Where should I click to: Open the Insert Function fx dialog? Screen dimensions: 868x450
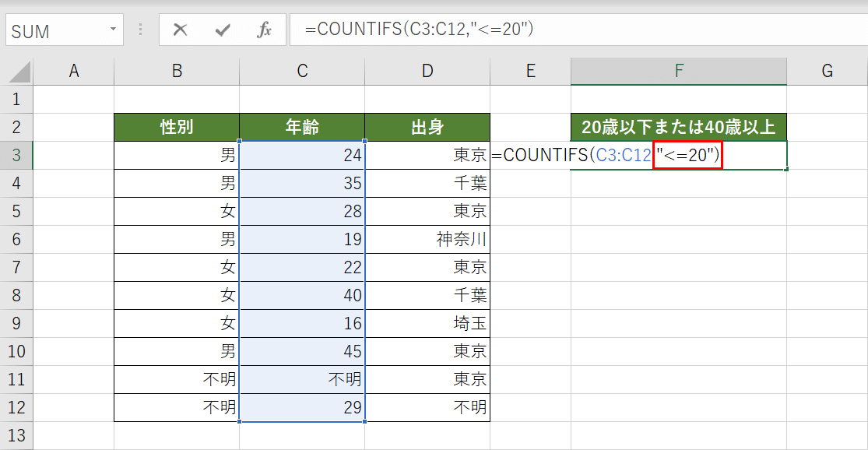click(265, 30)
